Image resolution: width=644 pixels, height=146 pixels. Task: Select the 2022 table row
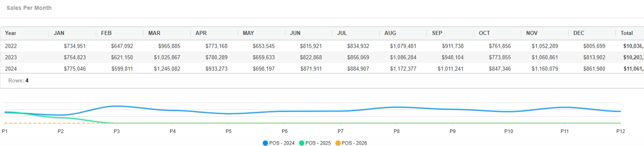[x=322, y=46]
